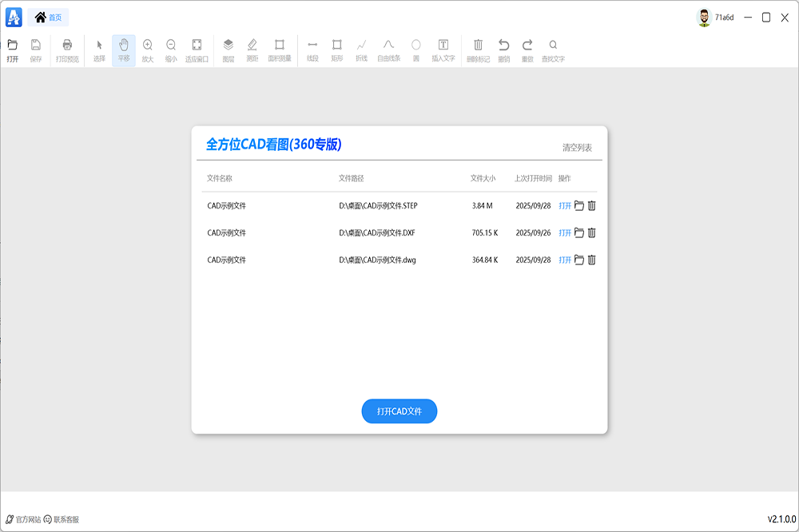Image resolution: width=799 pixels, height=532 pixels.
Task: Click the 打印预览 print preview icon
Action: (67, 50)
